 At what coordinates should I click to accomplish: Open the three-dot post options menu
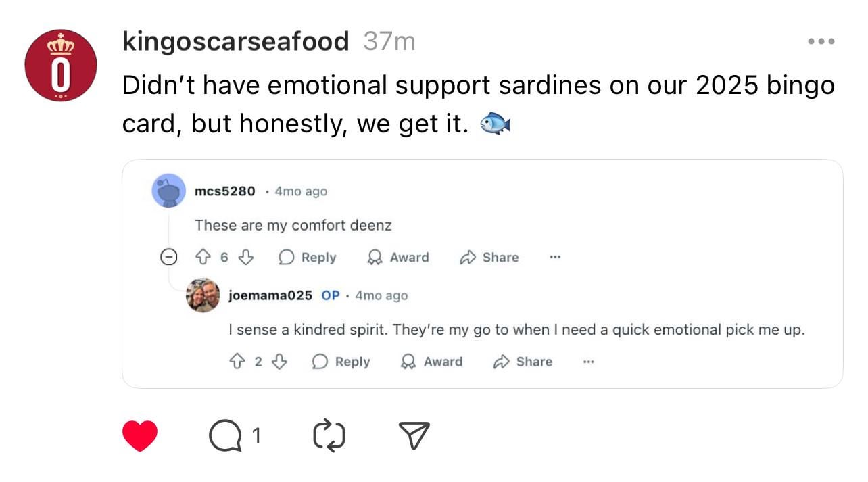821,41
